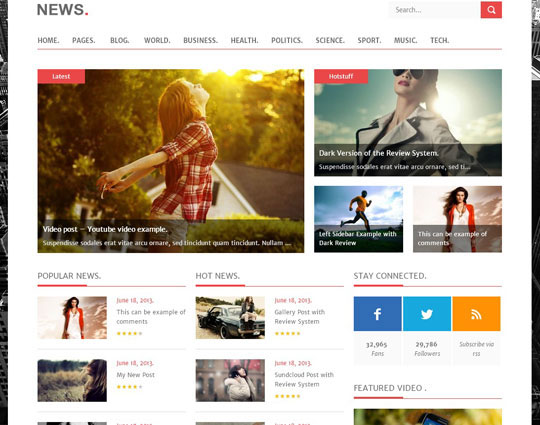Viewport: 540px width, 425px height.
Task: Open the Twitter bird icon tile
Action: 427,314
